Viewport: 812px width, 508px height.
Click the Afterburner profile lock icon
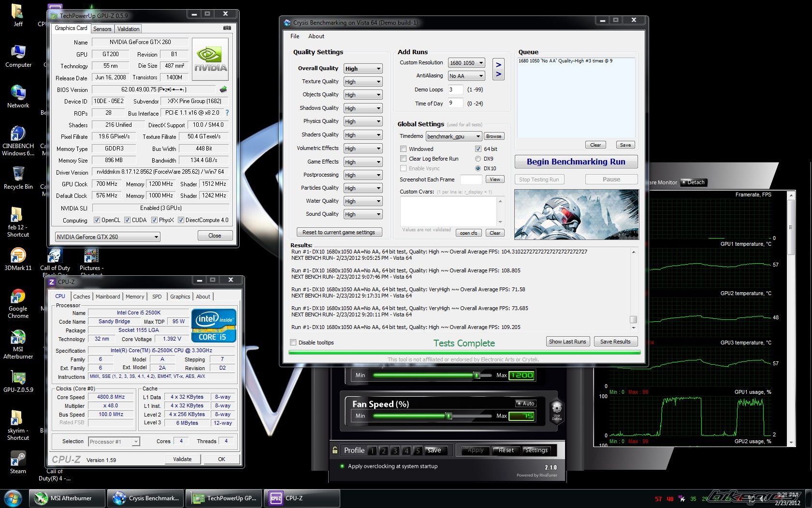pyautogui.click(x=335, y=450)
